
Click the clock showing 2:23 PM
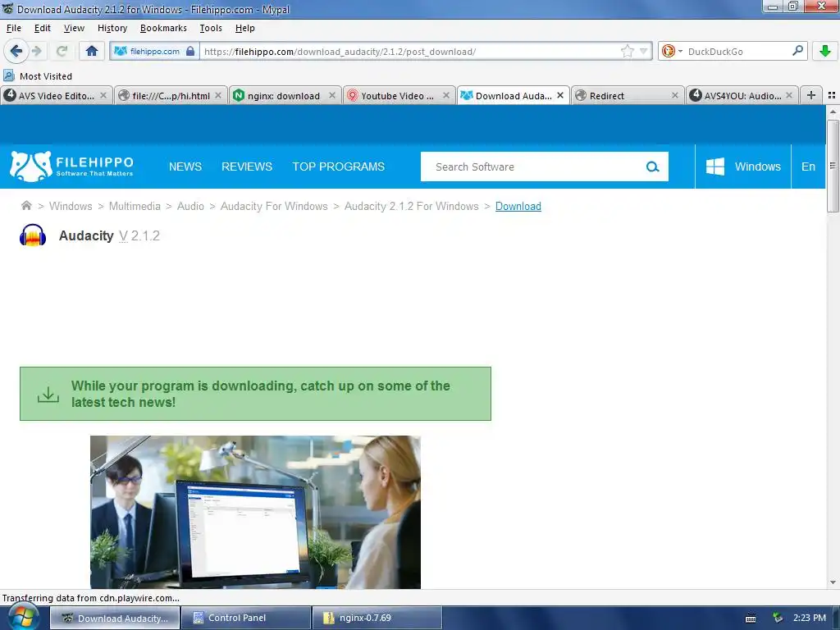coord(810,618)
